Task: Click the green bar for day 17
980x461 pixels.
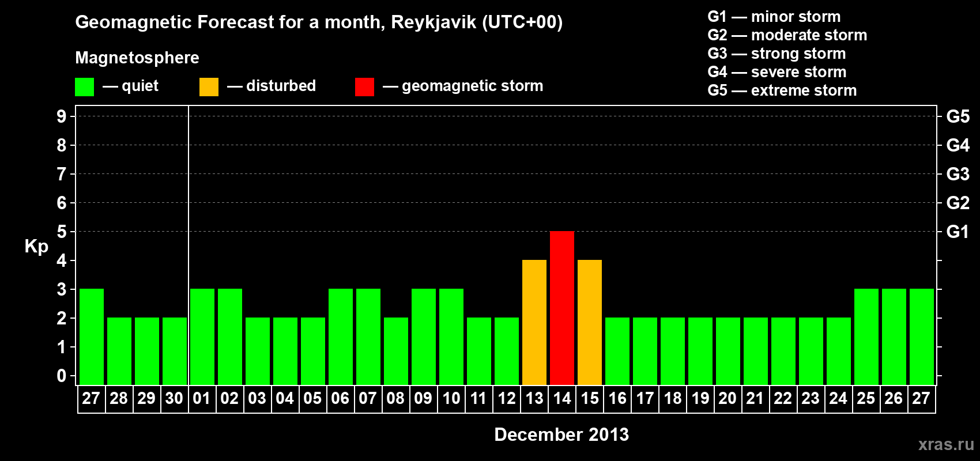Action: 645,351
